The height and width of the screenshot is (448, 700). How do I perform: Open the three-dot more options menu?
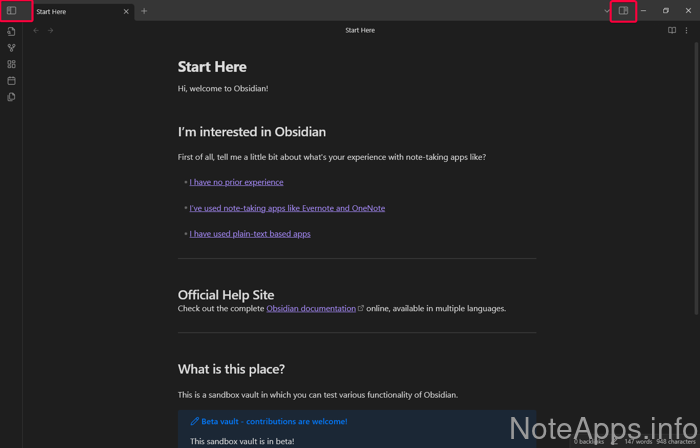(686, 30)
